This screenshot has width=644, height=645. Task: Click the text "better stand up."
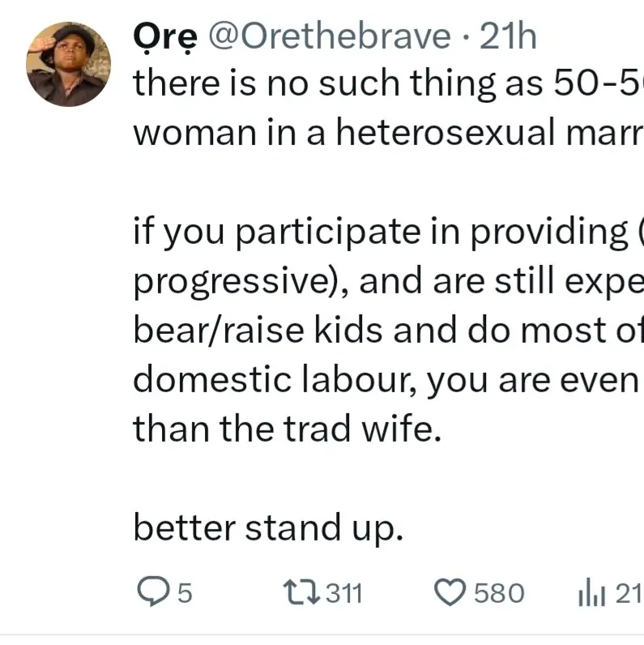tap(267, 529)
